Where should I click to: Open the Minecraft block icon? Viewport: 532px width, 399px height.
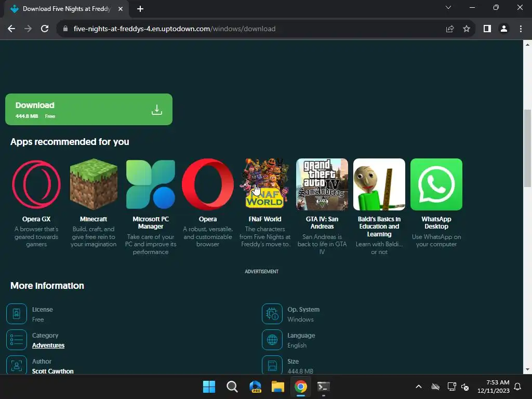pyautogui.click(x=94, y=184)
